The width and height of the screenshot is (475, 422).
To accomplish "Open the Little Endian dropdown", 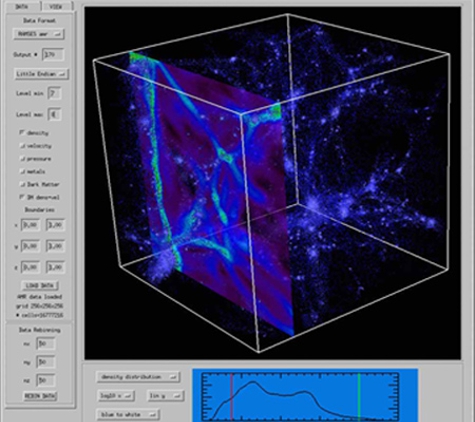I will pyautogui.click(x=41, y=74).
